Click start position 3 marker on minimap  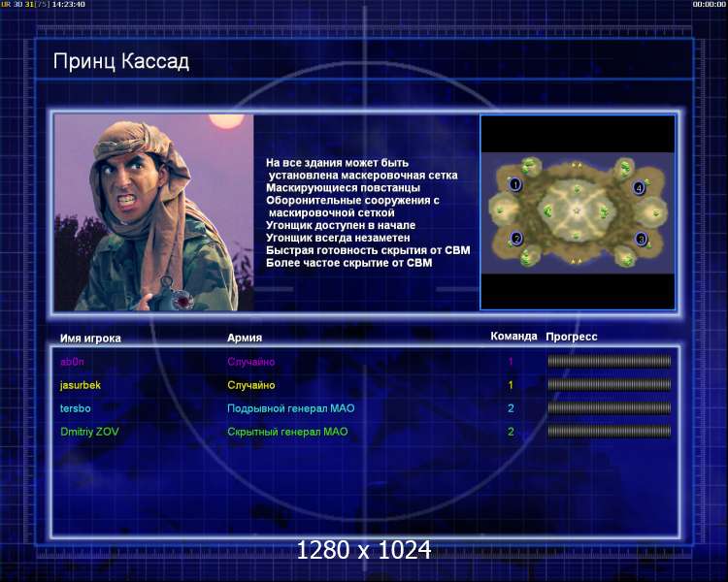(641, 239)
